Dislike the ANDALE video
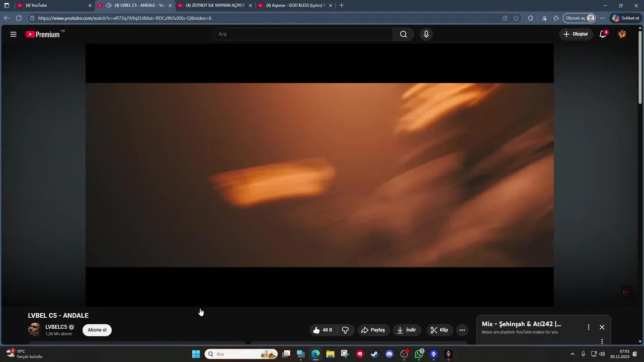 (x=345, y=330)
